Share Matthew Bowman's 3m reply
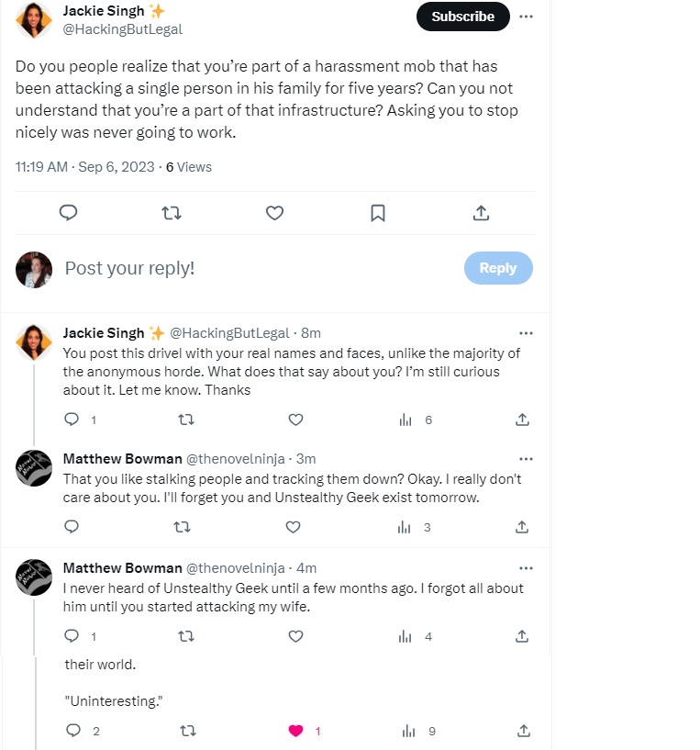The image size is (700, 750). (522, 527)
